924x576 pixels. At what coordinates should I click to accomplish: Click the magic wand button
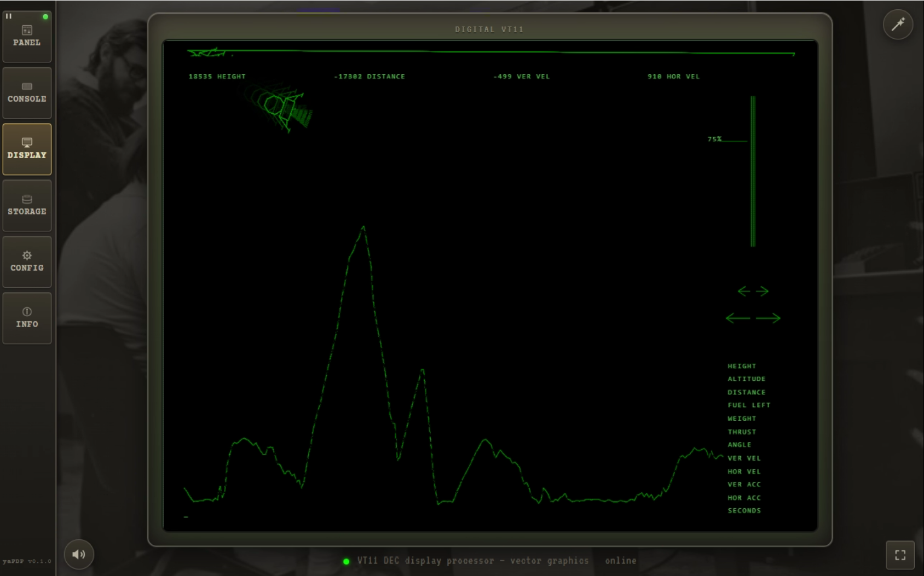(x=898, y=24)
